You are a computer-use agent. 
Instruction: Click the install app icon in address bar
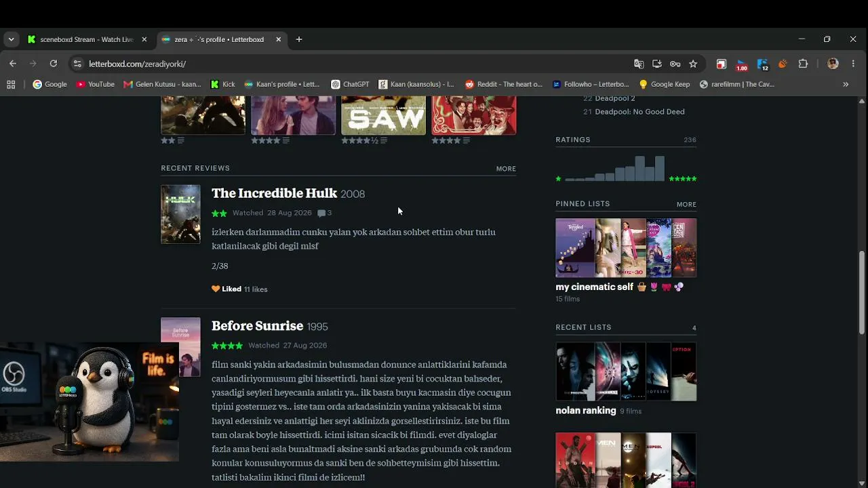pyautogui.click(x=657, y=64)
